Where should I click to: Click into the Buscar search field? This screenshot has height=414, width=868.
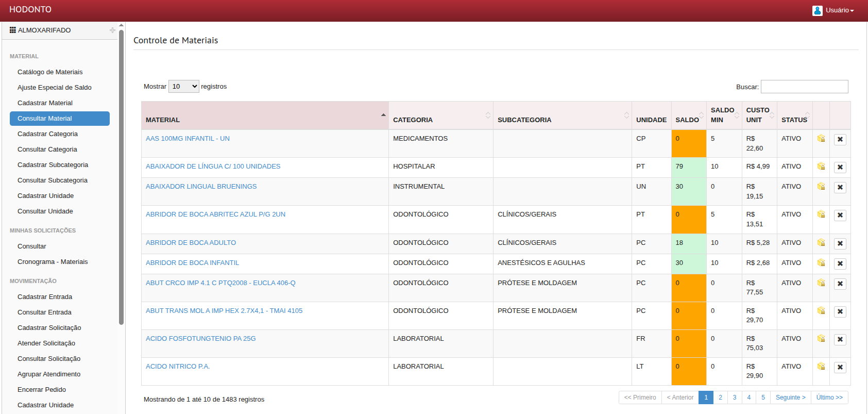coord(804,87)
